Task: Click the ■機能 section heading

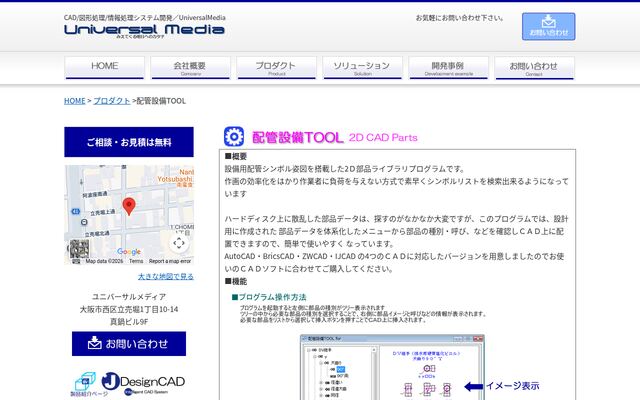Action: pyautogui.click(x=236, y=281)
